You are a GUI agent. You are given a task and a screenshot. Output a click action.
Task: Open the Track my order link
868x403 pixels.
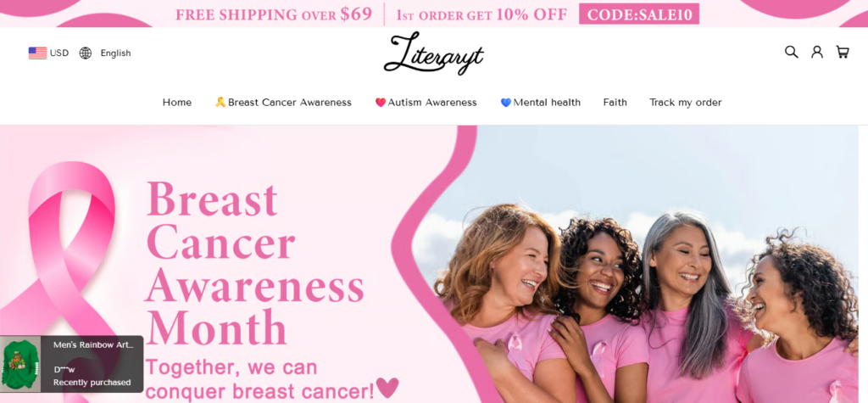point(685,103)
